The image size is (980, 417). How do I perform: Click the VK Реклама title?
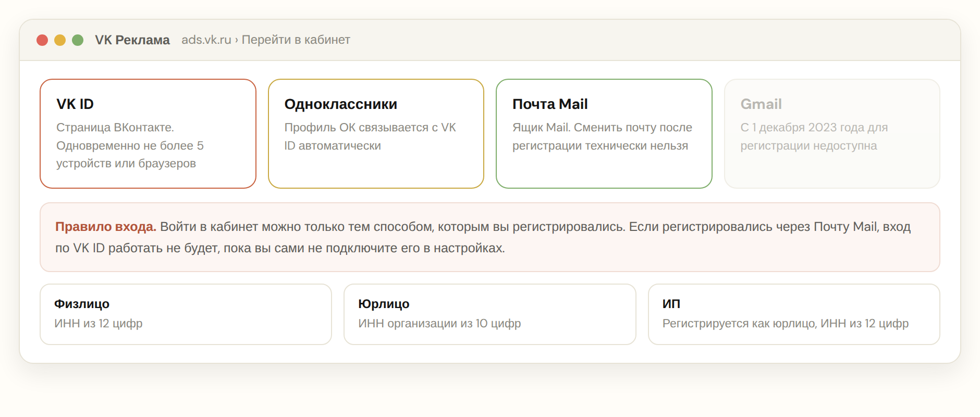pyautogui.click(x=132, y=40)
